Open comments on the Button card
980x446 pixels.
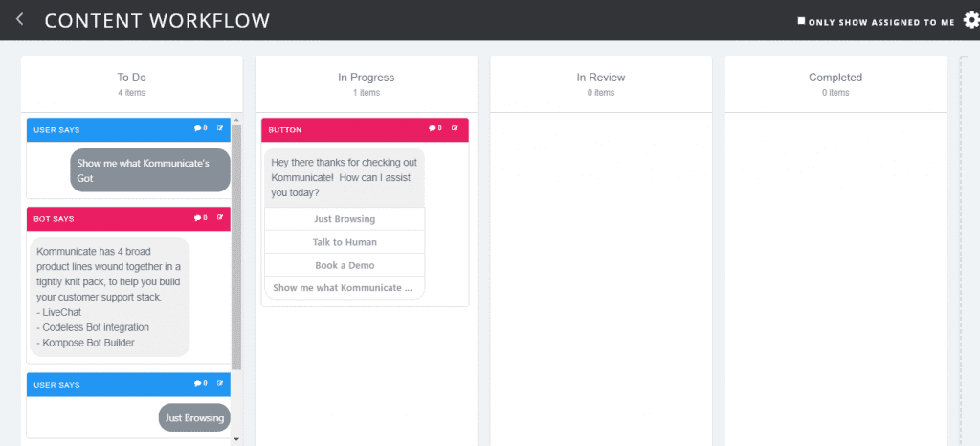[x=435, y=128]
